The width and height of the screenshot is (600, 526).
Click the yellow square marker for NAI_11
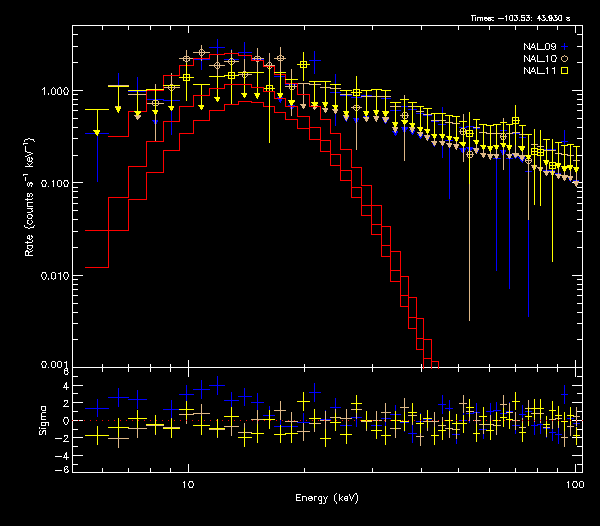(565, 71)
